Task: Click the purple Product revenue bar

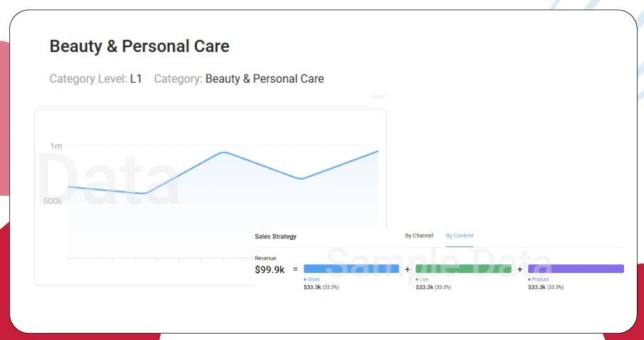Action: (x=575, y=269)
